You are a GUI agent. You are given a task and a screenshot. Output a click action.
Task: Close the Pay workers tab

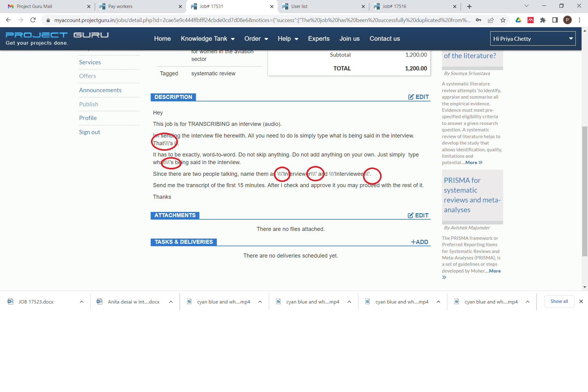180,6
